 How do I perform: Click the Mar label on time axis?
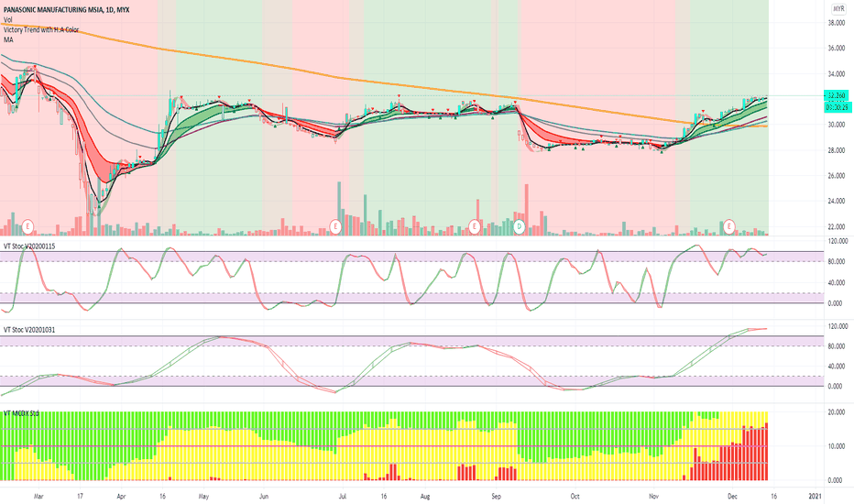[x=38, y=497]
